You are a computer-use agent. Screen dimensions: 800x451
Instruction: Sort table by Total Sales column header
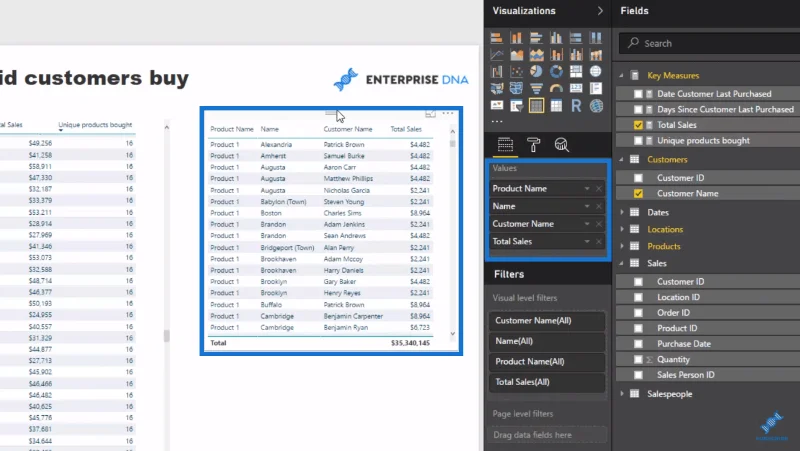tap(406, 129)
